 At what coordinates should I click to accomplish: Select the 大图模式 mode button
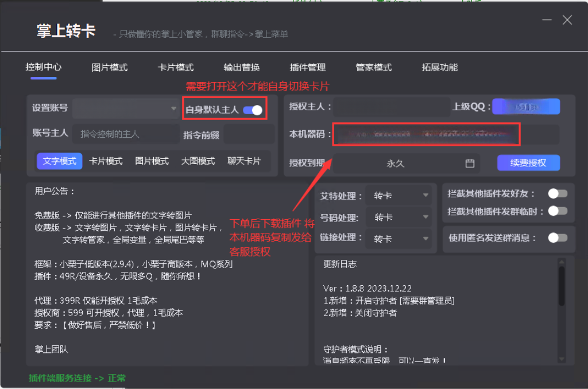tap(198, 161)
